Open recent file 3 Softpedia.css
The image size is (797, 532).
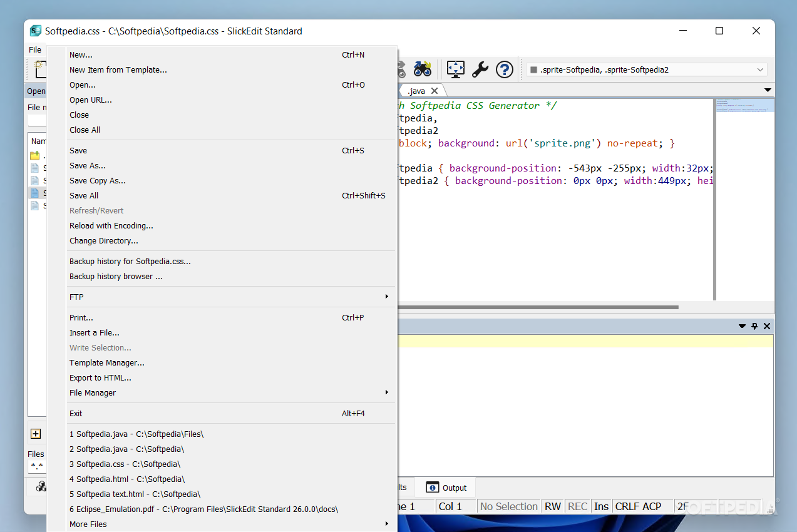point(231,464)
